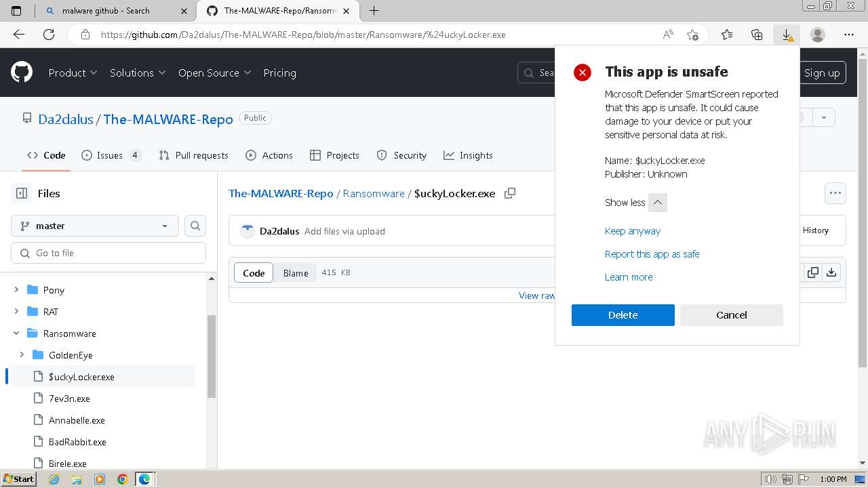Switch to Blame view
The width and height of the screenshot is (868, 488).
(x=296, y=272)
